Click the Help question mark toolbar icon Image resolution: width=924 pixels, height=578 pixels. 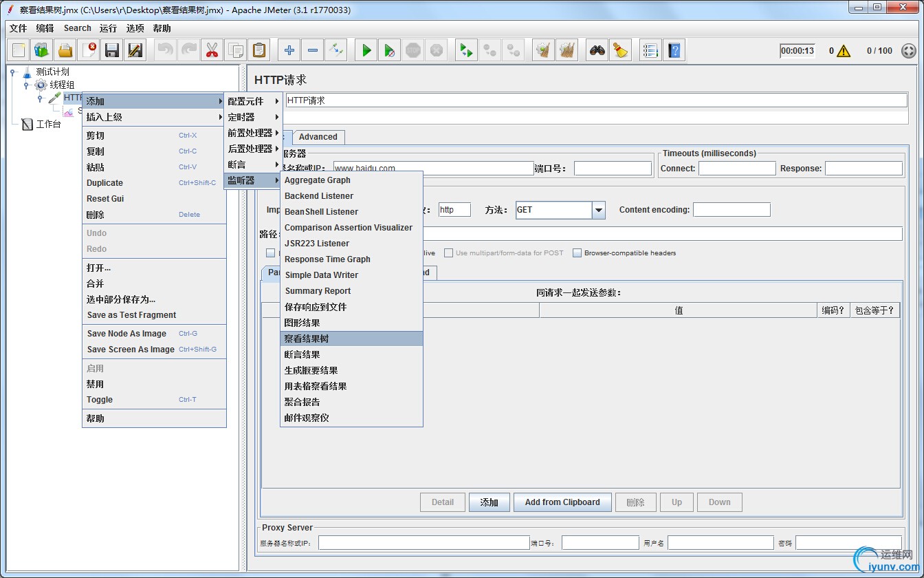(x=674, y=50)
